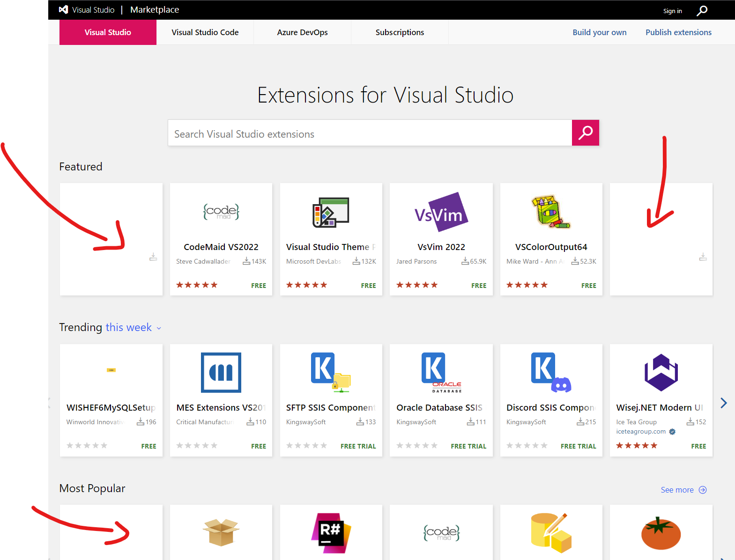Click the Visual Studio Theme Pack title
This screenshot has width=735, height=560.
(331, 247)
